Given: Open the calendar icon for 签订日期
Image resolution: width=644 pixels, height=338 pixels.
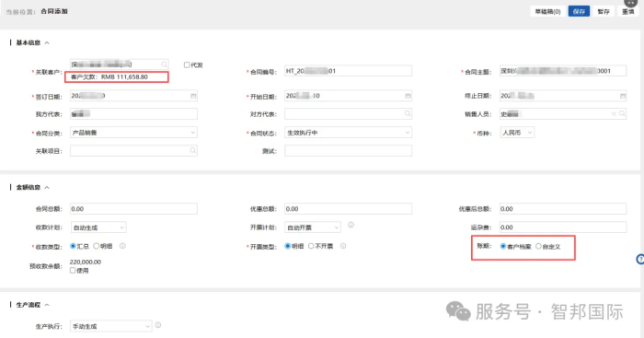Looking at the screenshot, I should click(193, 96).
